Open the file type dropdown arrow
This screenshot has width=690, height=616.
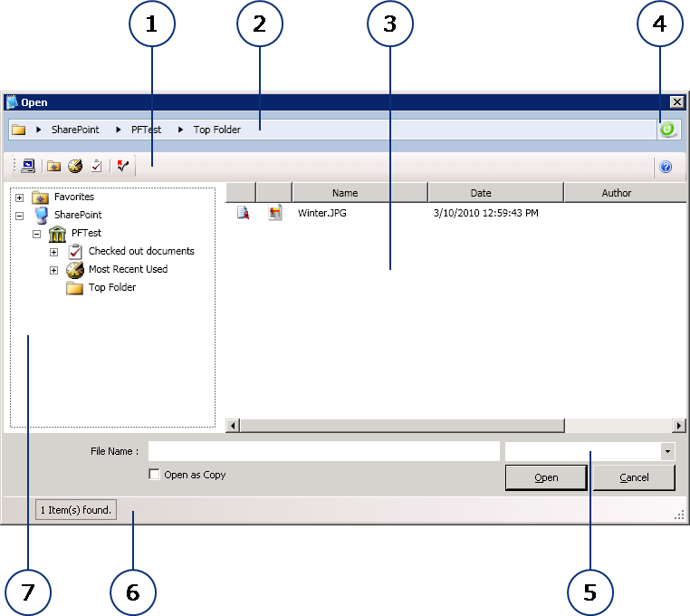point(667,451)
